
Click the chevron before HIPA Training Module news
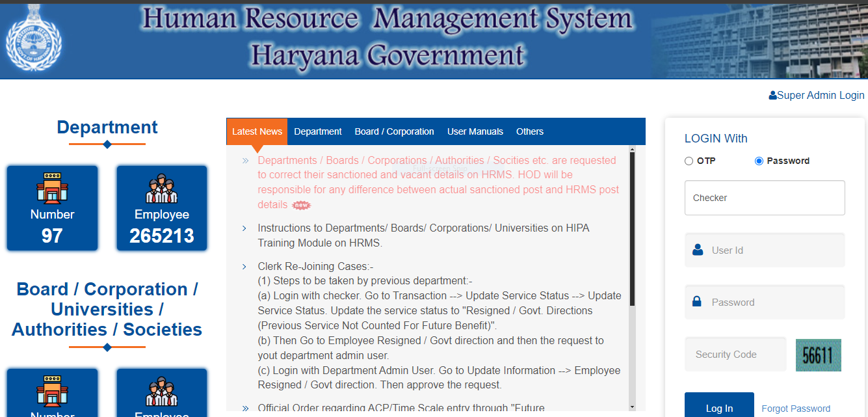point(244,228)
